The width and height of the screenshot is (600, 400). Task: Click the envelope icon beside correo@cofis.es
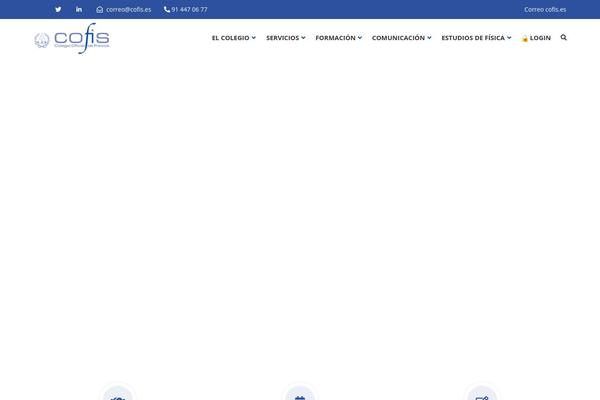click(x=99, y=10)
